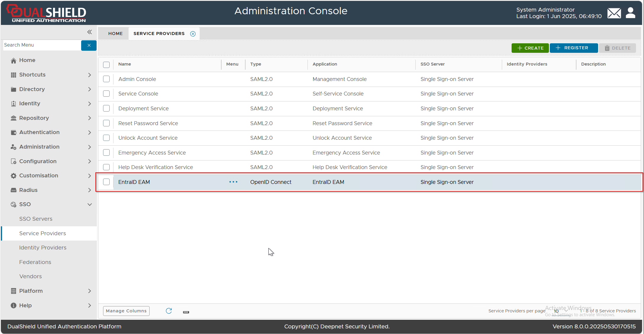
Task: Switch to the HOME tab
Action: 115,34
